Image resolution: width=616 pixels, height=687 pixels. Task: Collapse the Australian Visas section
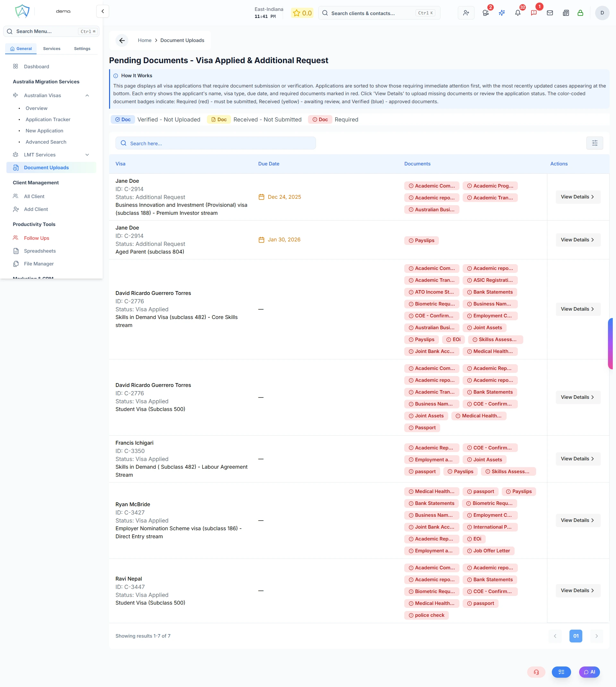87,96
